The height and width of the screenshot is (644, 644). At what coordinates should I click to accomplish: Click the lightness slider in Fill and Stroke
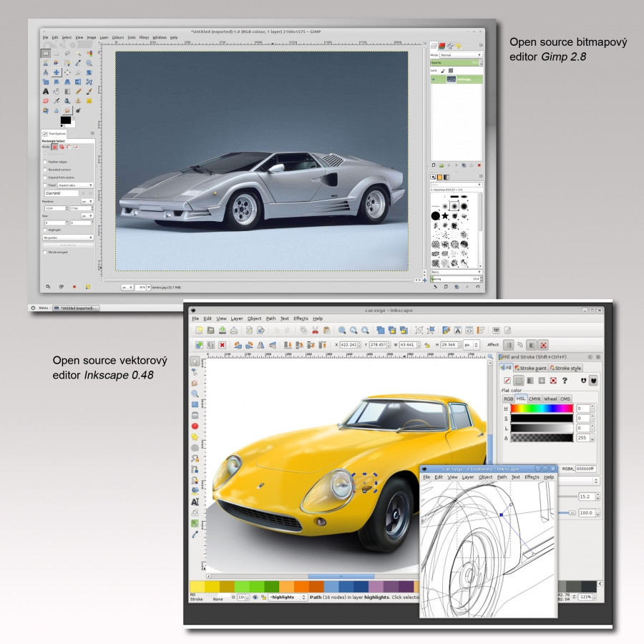(542, 428)
